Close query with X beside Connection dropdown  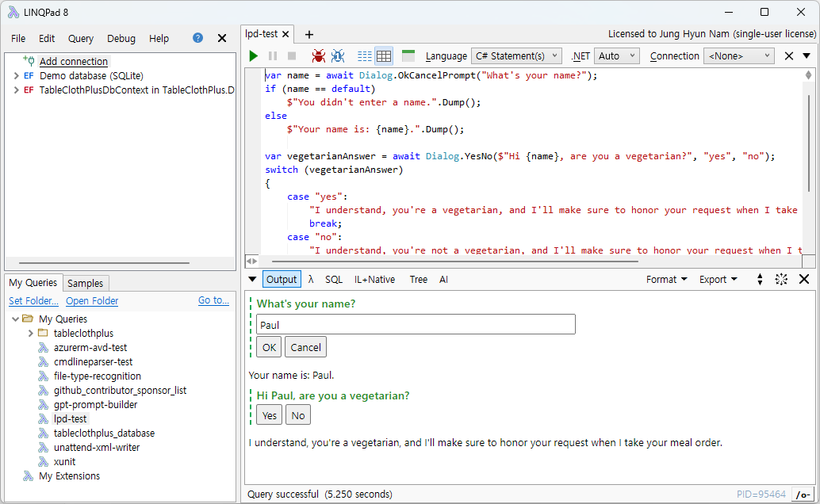(789, 56)
